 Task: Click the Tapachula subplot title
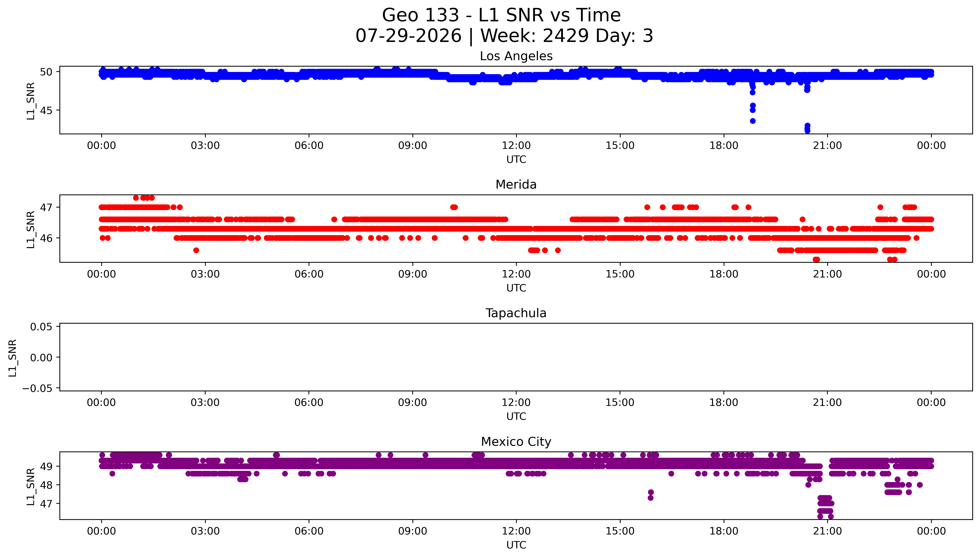coord(516,313)
